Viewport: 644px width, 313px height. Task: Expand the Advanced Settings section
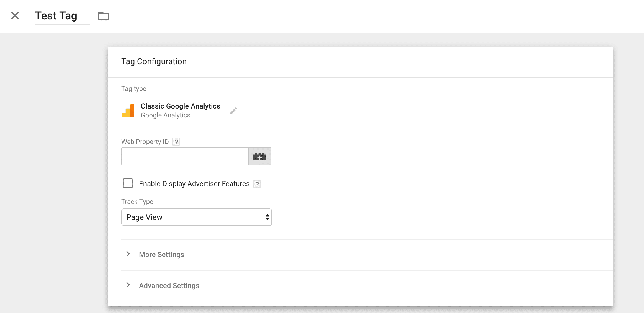(x=169, y=285)
